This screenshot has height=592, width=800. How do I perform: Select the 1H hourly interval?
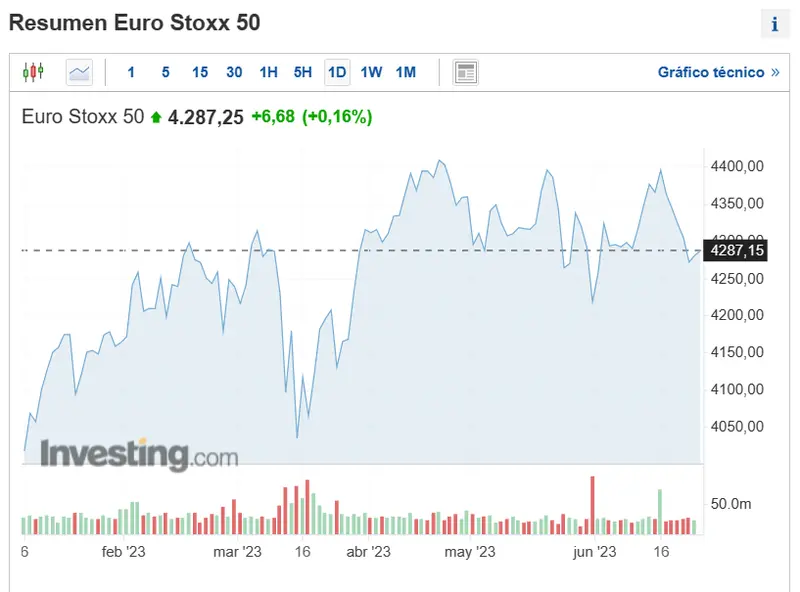269,72
